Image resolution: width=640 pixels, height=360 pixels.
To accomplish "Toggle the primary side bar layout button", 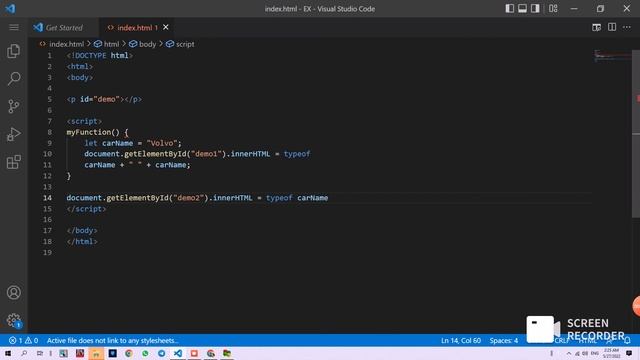I will 509,9.
